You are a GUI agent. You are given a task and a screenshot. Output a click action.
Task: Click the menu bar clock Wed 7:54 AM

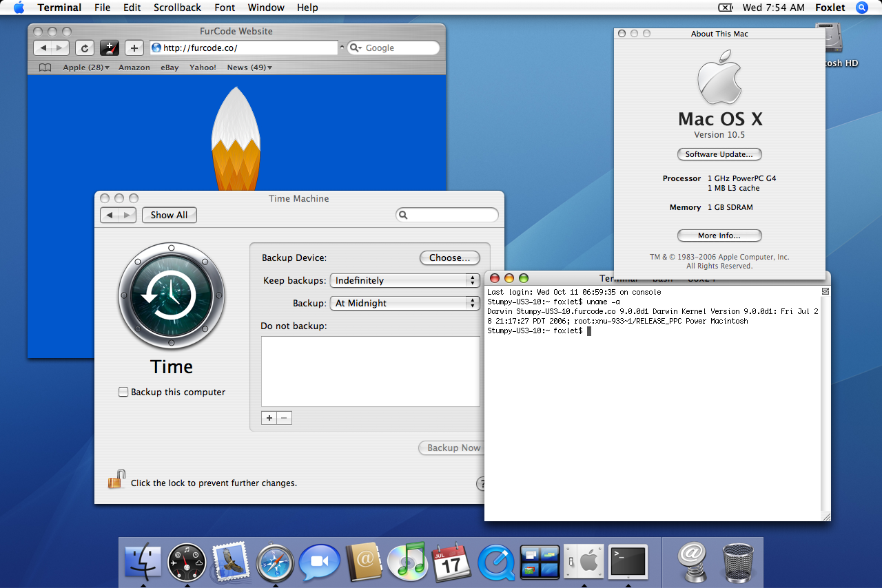(773, 8)
